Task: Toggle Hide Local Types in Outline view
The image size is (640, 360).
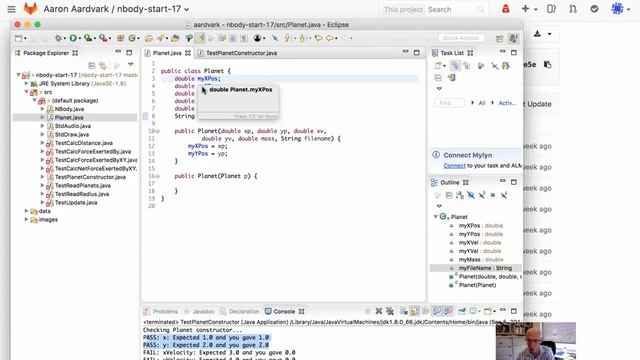Action: pos(504,196)
